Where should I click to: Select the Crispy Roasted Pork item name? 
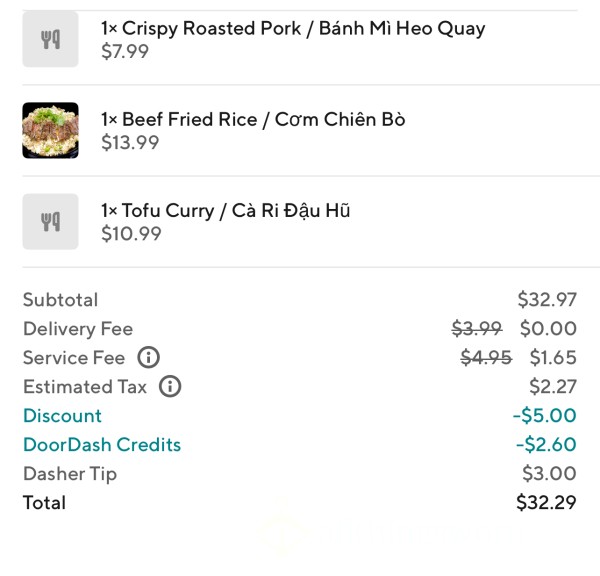(x=293, y=29)
